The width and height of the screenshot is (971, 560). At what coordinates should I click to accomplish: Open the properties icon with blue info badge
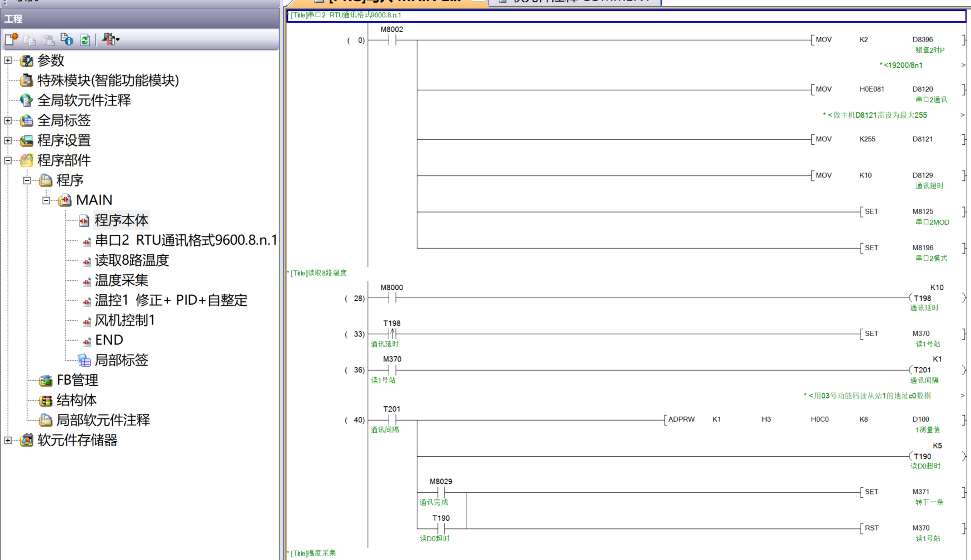click(x=67, y=39)
